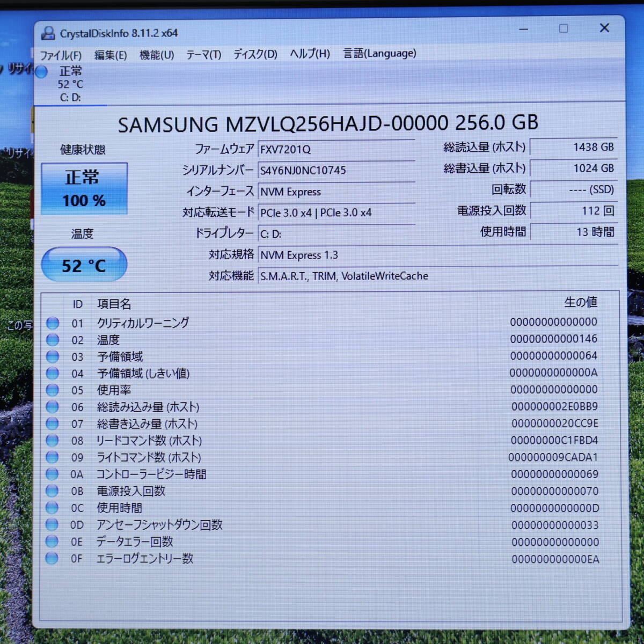Image resolution: width=644 pixels, height=644 pixels.
Task: Click the 正常 100 % health status button
Action: 84,189
